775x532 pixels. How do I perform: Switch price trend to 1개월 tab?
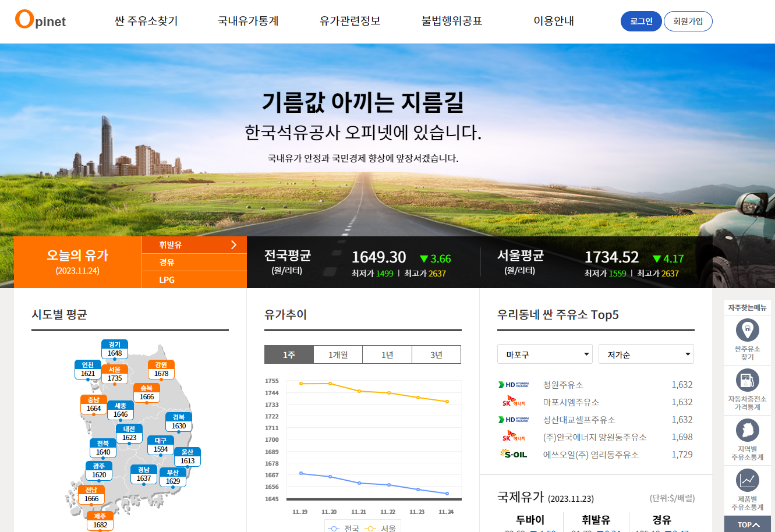pyautogui.click(x=338, y=354)
